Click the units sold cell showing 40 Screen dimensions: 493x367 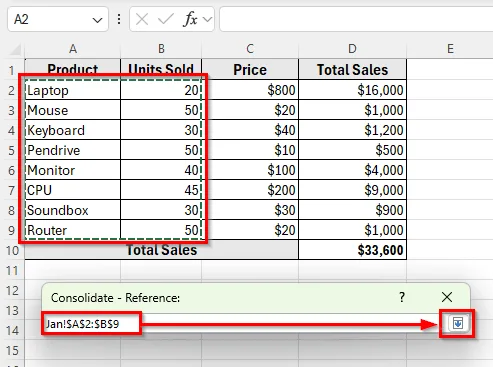tap(161, 170)
